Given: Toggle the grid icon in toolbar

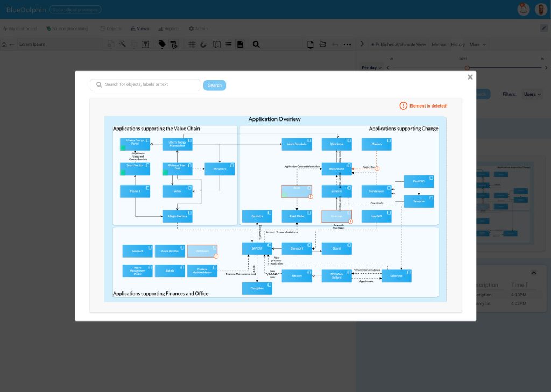Looking at the screenshot, I should [192, 45].
